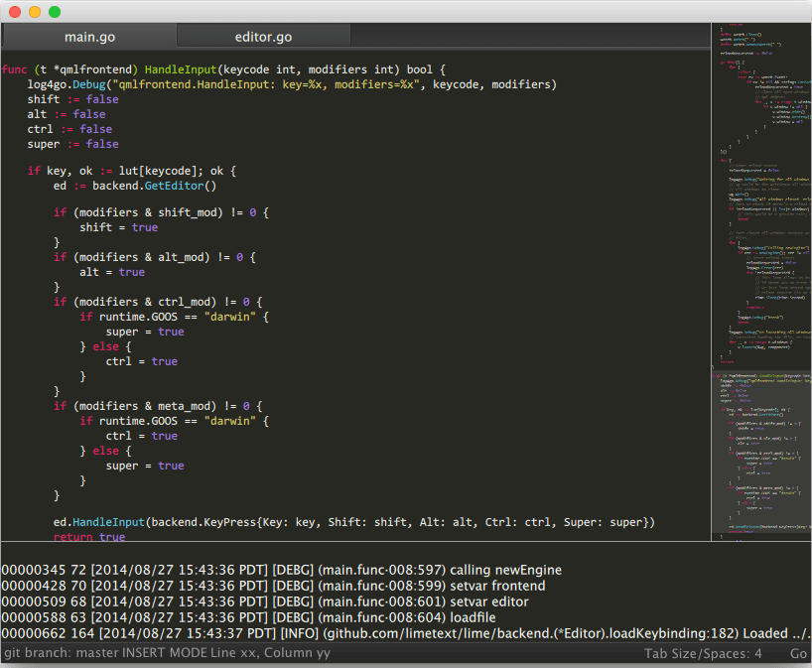Image resolution: width=812 pixels, height=668 pixels.
Task: Click 'backend.GetEditor()' call
Action: click(154, 186)
